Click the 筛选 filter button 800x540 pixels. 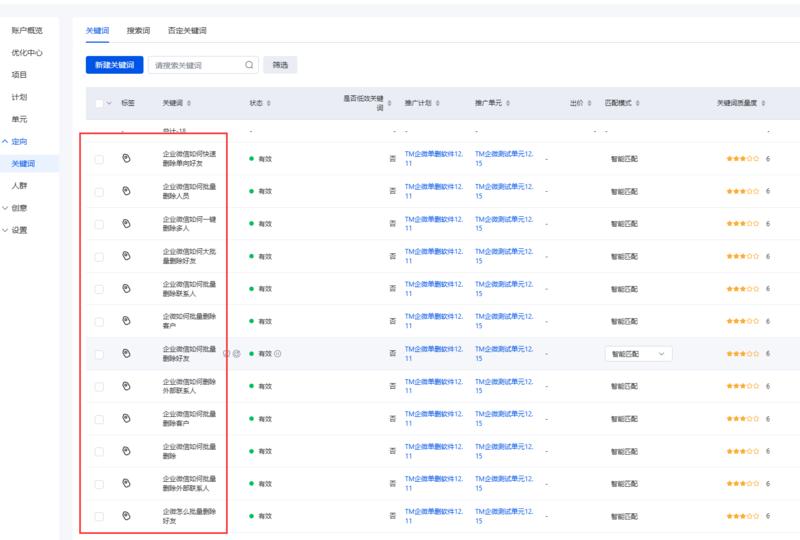pyautogui.click(x=280, y=65)
